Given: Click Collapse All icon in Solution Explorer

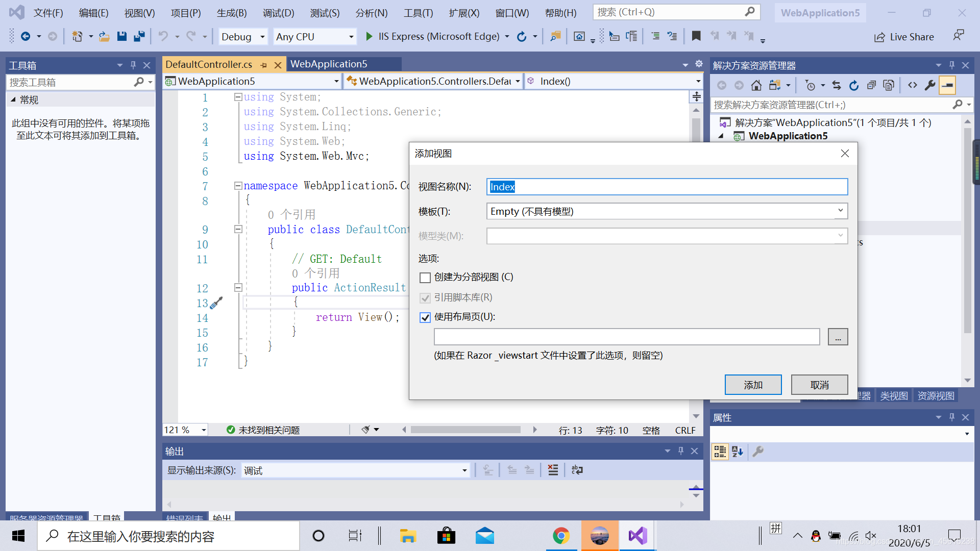Looking at the screenshot, I should click(x=871, y=85).
